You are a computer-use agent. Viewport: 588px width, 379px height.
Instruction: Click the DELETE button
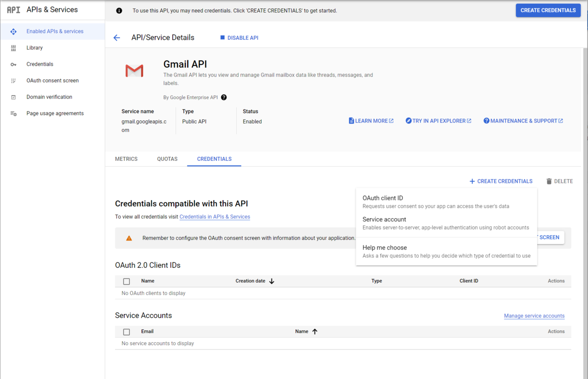tap(559, 181)
